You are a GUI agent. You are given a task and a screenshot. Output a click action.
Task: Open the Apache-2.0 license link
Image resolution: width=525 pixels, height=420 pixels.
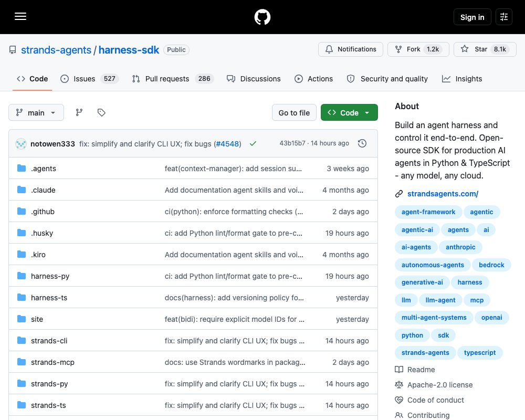[x=439, y=385]
